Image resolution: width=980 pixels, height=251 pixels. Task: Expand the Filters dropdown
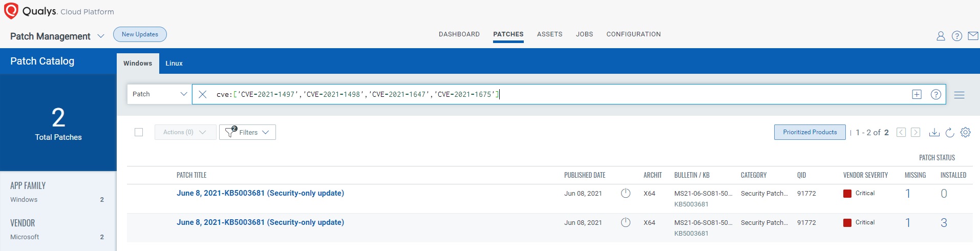tap(247, 132)
